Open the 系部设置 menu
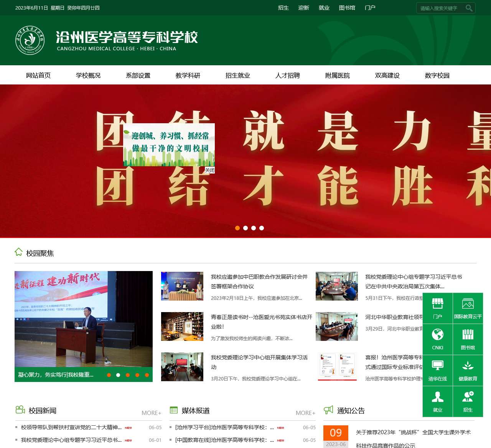The image size is (491, 448). (138, 75)
